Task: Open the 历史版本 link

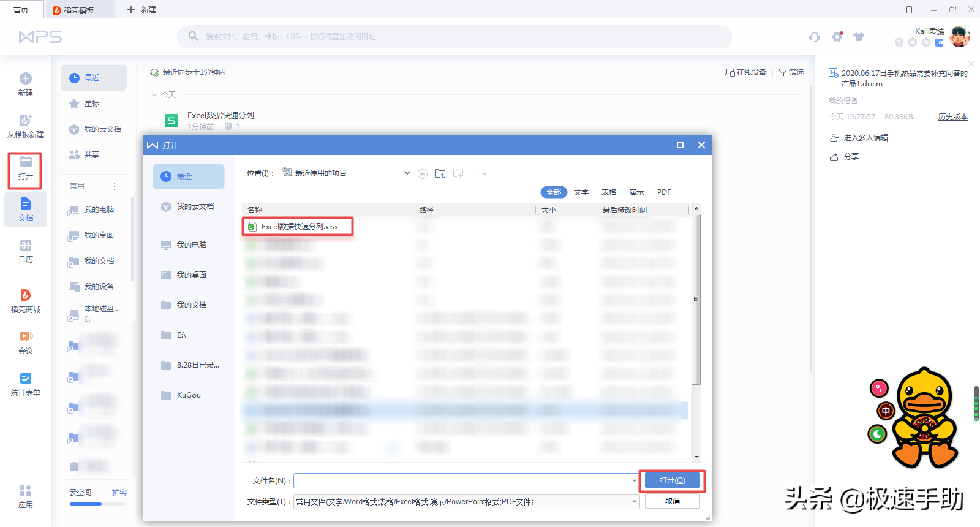Action: coord(952,117)
